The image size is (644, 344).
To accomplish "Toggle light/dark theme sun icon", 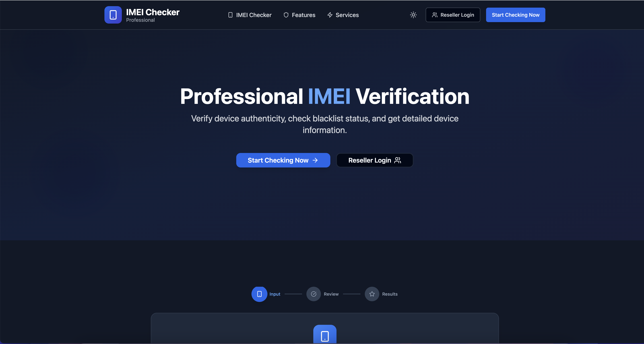I will click(413, 15).
